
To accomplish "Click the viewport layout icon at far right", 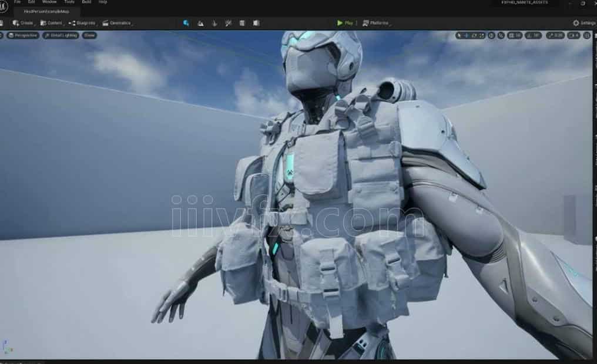I will (586, 35).
